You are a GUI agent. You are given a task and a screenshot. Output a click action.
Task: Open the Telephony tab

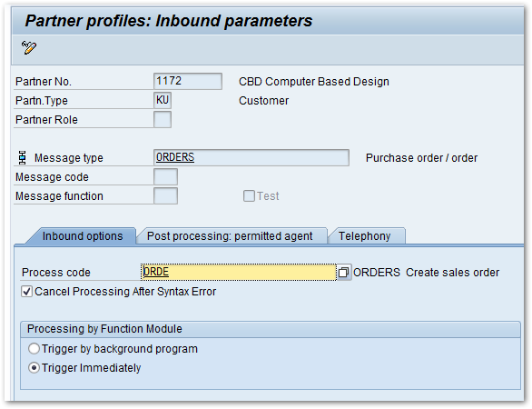[365, 235]
